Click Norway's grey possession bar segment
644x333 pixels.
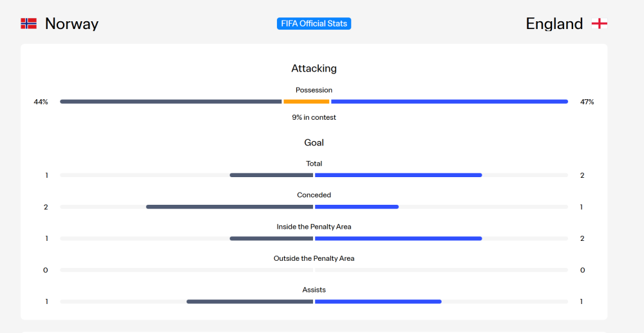[x=171, y=101]
